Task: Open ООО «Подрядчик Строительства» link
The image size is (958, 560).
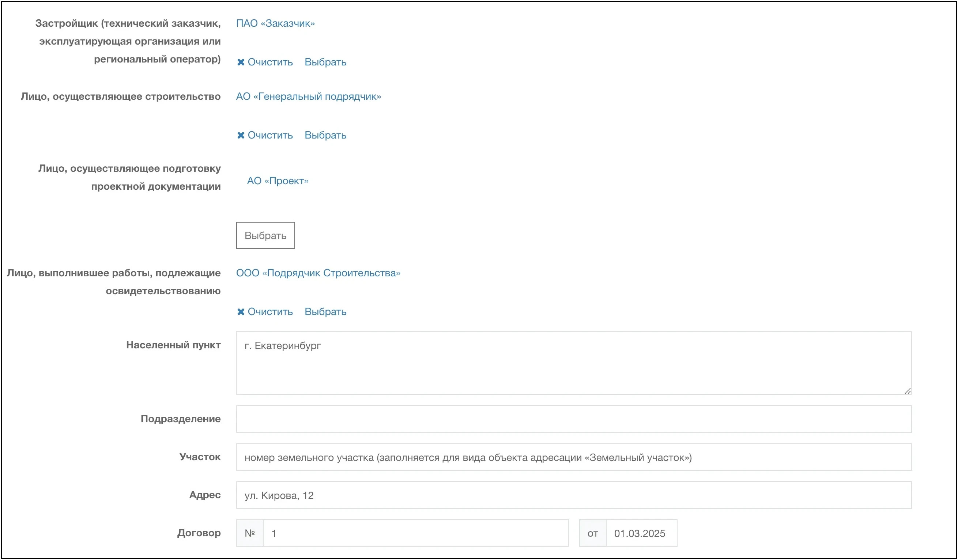Action: [x=318, y=273]
